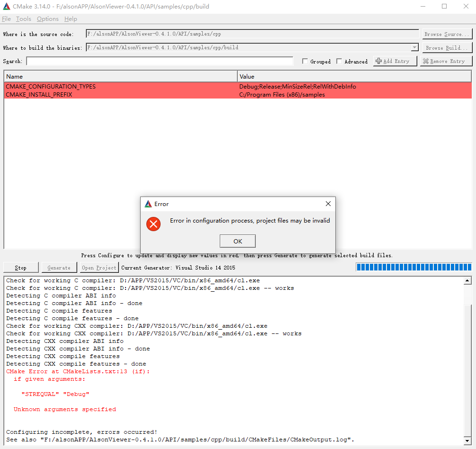Click the configuration progress bar
Viewport: 476px width, 449px height.
[x=413, y=267]
